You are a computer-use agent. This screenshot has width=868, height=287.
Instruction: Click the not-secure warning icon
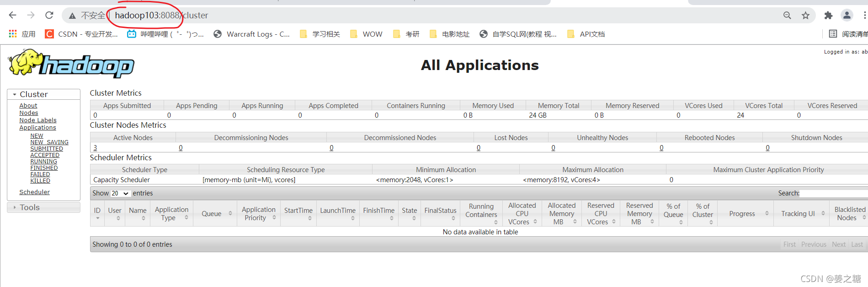coord(72,16)
